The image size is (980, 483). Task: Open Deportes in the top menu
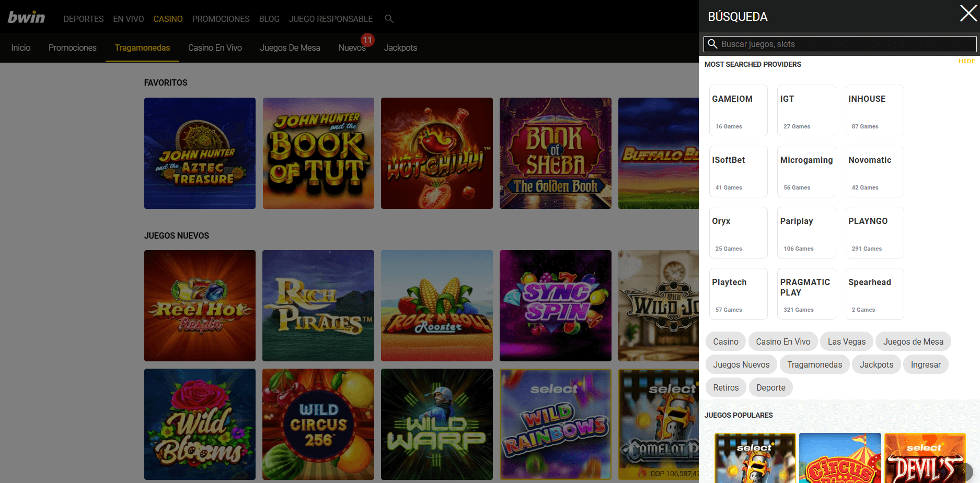[x=84, y=19]
